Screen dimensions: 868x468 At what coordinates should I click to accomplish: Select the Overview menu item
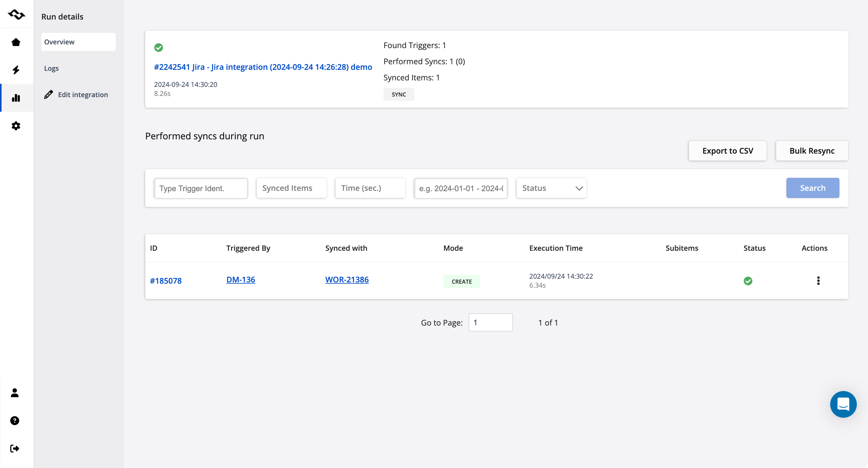78,42
